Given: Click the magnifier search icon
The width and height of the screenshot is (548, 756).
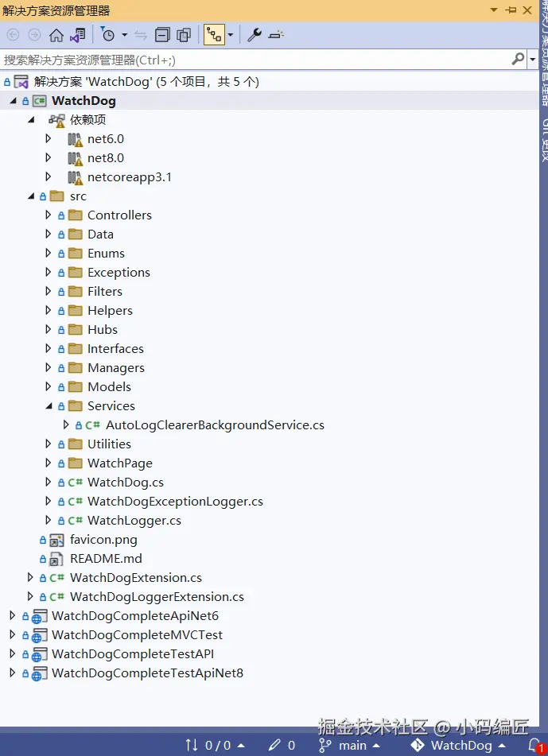Looking at the screenshot, I should [518, 60].
